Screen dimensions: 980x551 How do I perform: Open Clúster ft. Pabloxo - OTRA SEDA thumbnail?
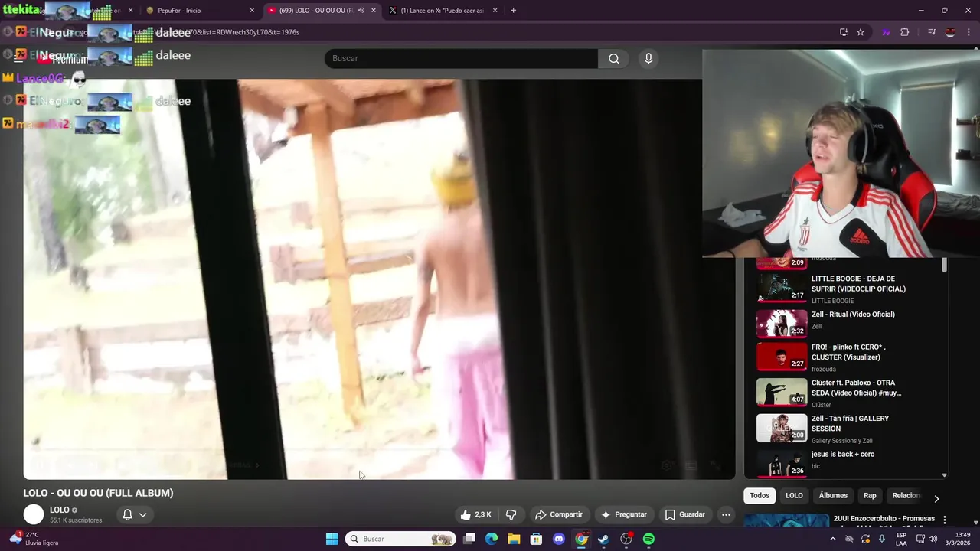[782, 393]
